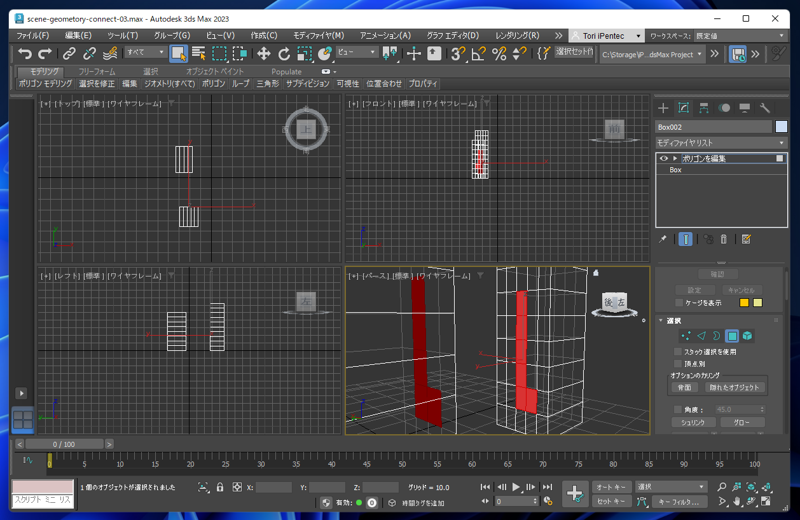800x520 pixels.
Task: Open the Utilities wrench panel tab
Action: click(x=764, y=108)
